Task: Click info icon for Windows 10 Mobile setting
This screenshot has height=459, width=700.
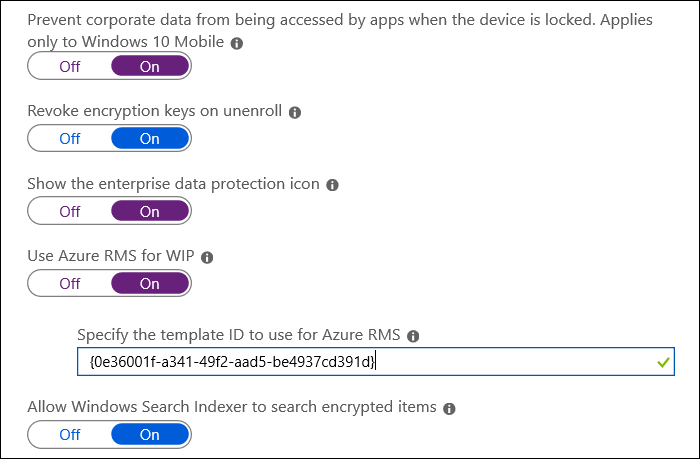Action: [x=236, y=44]
